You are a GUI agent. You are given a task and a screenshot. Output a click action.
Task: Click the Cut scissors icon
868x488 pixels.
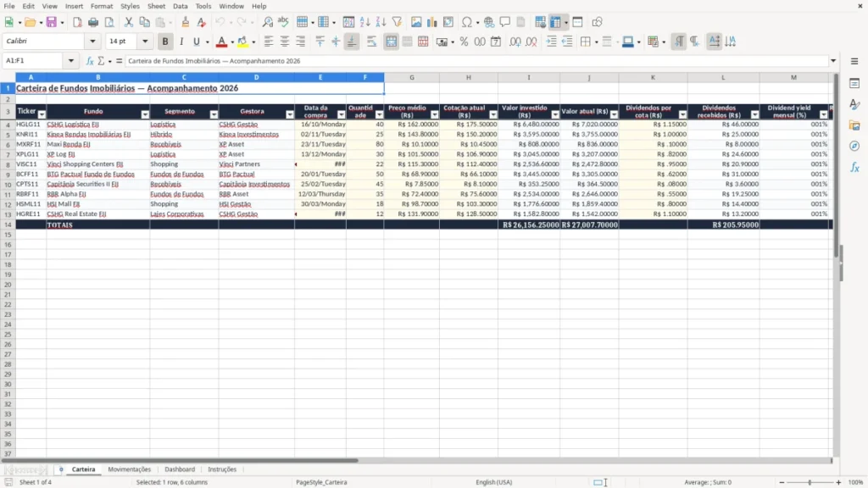129,22
